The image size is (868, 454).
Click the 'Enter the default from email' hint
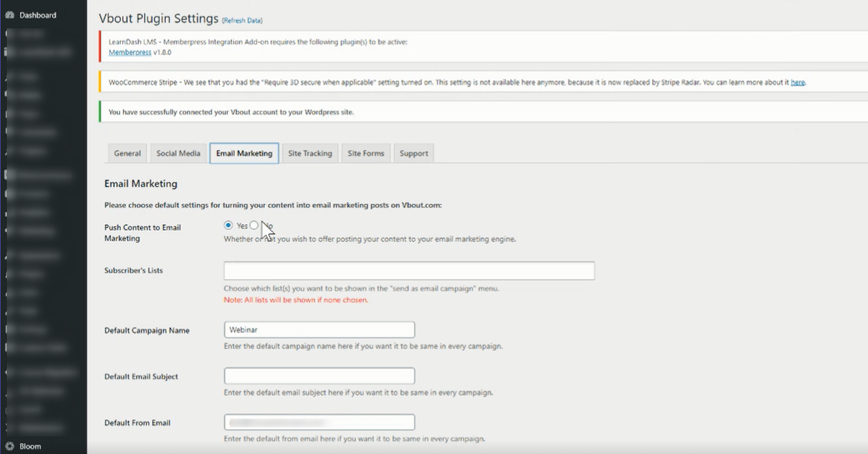tap(354, 439)
